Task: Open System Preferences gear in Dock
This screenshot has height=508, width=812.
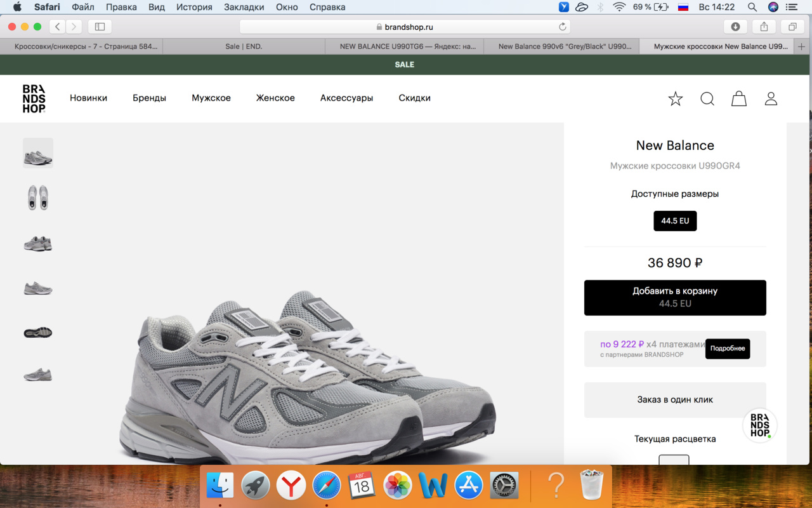Action: [x=504, y=486]
